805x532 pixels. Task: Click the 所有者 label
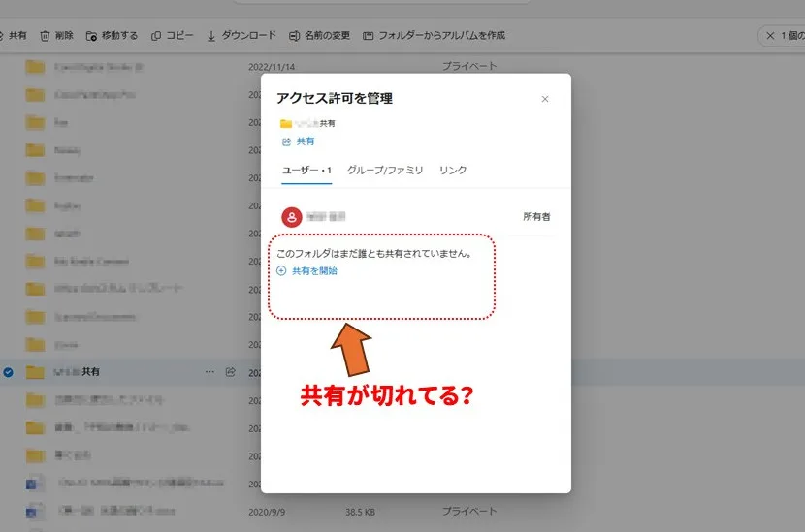point(536,217)
